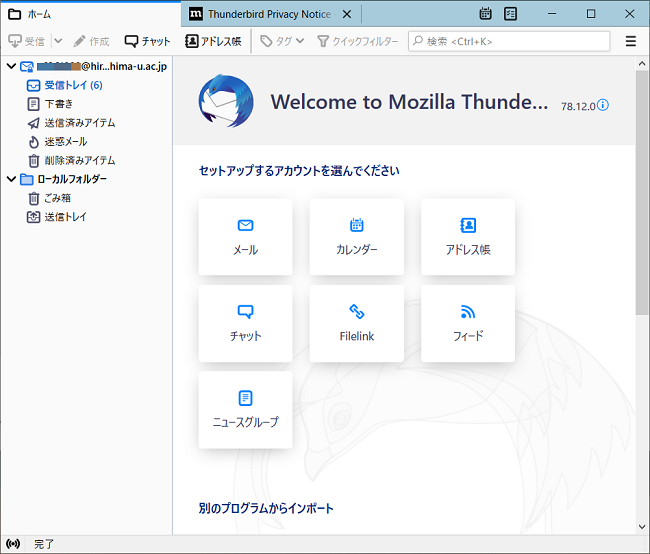Click the search field 検索 <Ctrl+K>

pos(509,41)
